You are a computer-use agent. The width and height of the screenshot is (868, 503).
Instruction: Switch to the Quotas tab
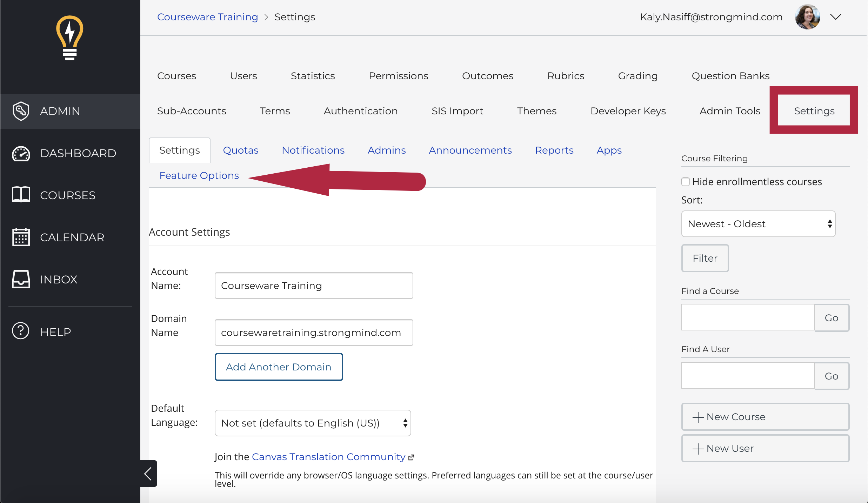[241, 150]
